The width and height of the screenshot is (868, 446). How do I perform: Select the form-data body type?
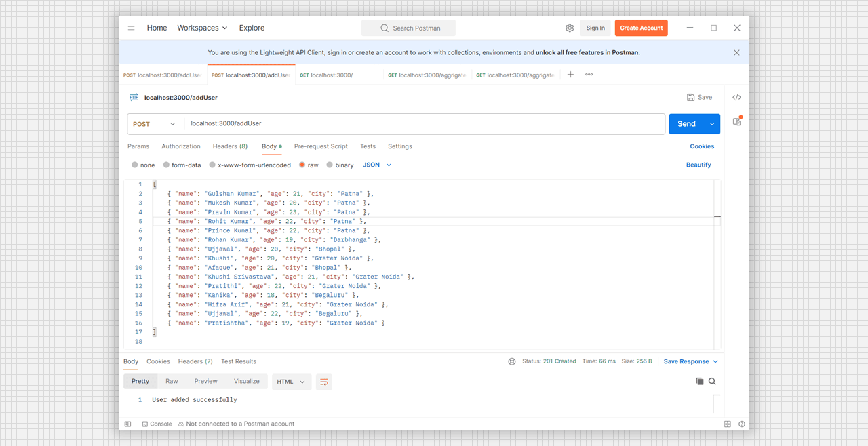tap(181, 165)
